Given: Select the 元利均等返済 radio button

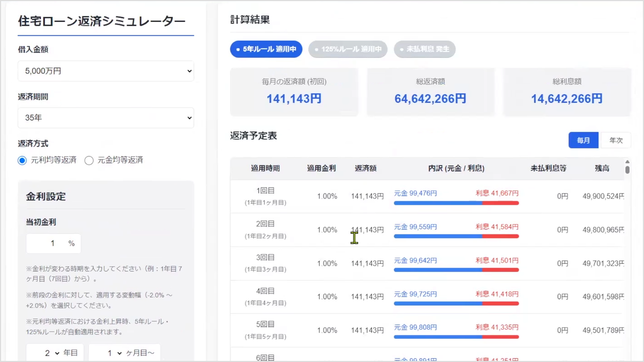Looking at the screenshot, I should pyautogui.click(x=22, y=160).
